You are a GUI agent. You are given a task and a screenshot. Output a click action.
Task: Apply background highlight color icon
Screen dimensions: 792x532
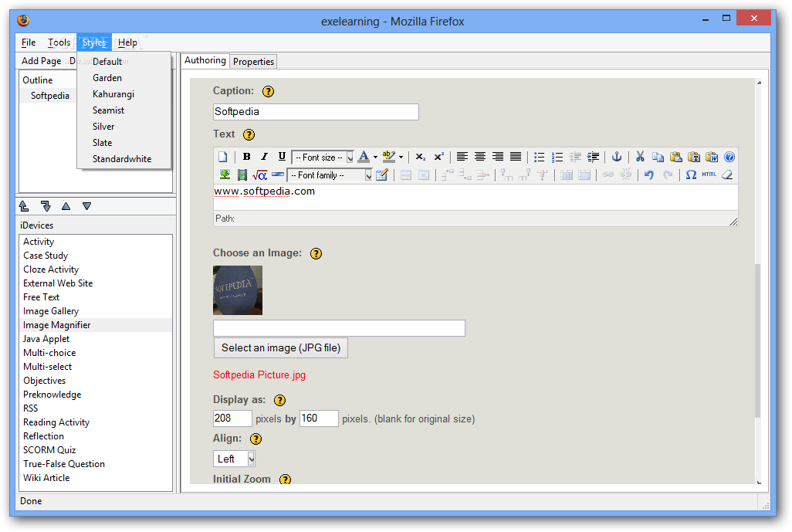point(389,157)
